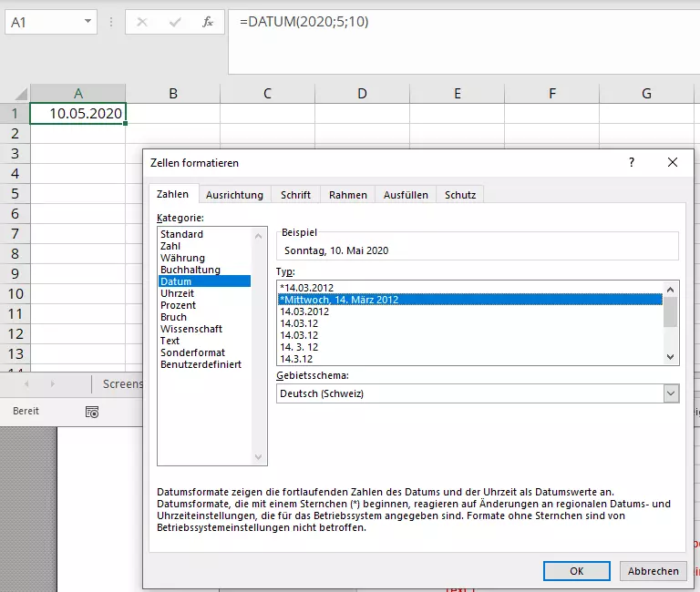Select column G header
This screenshot has height=592, width=700.
646,94
